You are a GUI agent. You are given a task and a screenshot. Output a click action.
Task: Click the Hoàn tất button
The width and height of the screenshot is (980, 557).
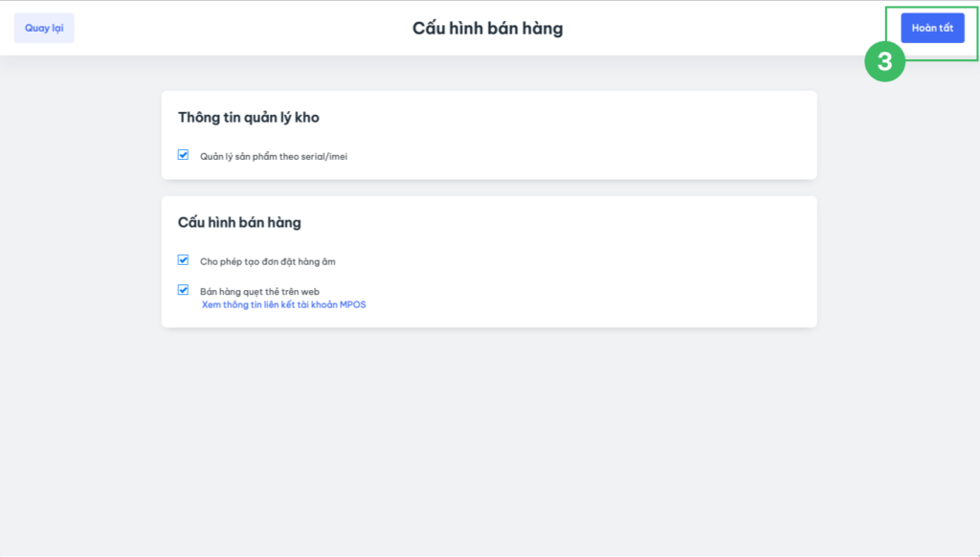coord(932,28)
